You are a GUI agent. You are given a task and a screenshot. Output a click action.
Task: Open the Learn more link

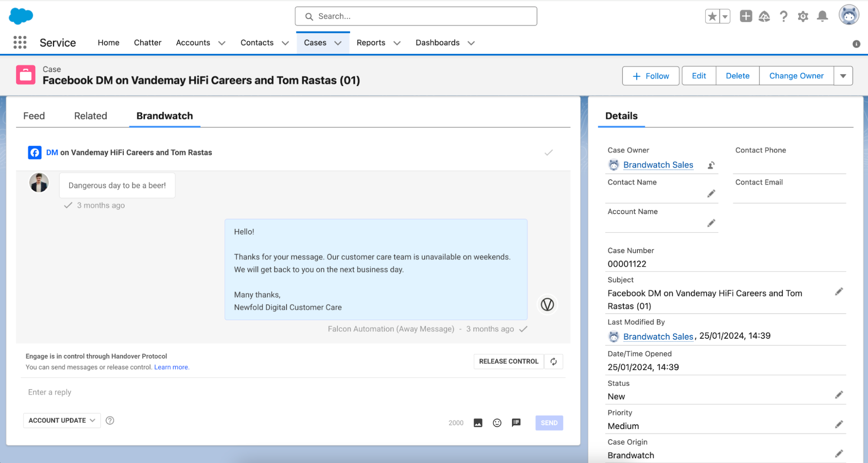point(172,367)
